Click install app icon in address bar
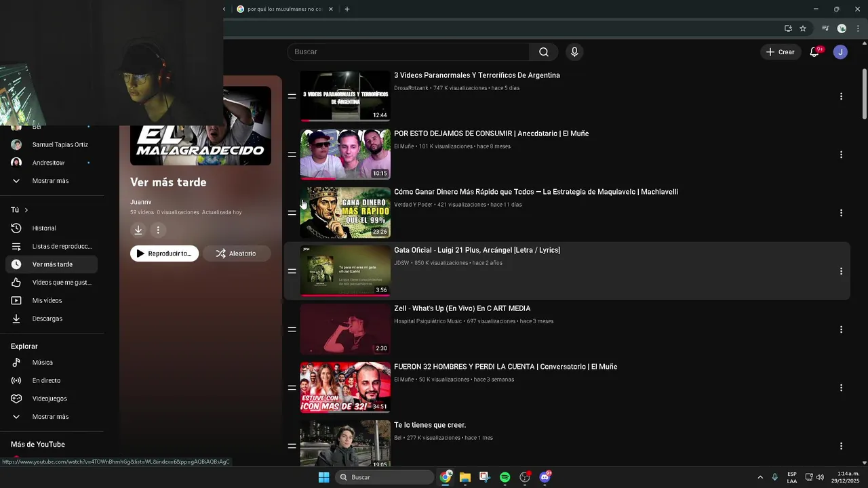The width and height of the screenshot is (868, 488). pos(788,28)
